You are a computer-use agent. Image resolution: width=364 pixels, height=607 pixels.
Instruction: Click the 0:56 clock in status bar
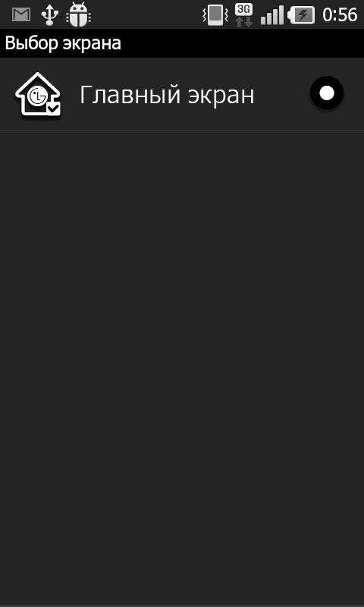point(340,14)
